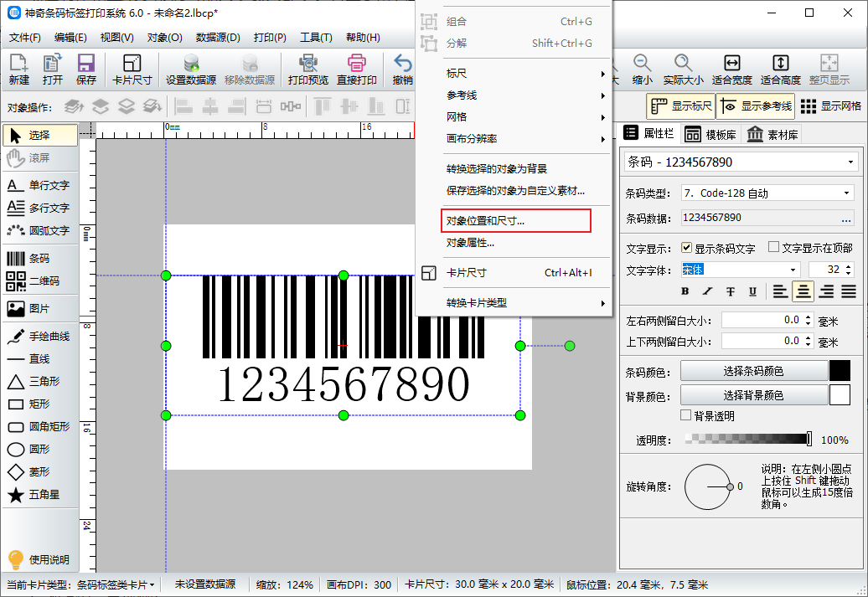Select the 圆角矩形 rounded rectangle tool
The width and height of the screenshot is (868, 597).
(40, 426)
